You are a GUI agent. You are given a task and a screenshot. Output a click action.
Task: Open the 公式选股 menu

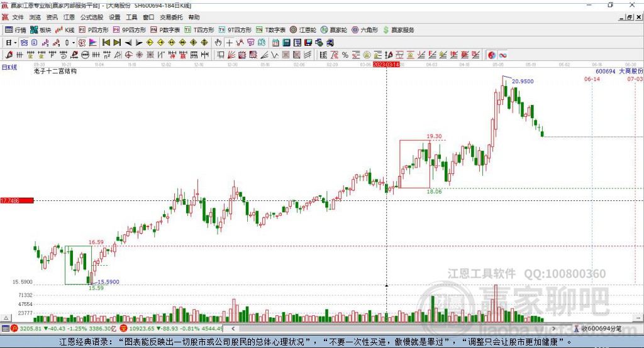pyautogui.click(x=92, y=17)
